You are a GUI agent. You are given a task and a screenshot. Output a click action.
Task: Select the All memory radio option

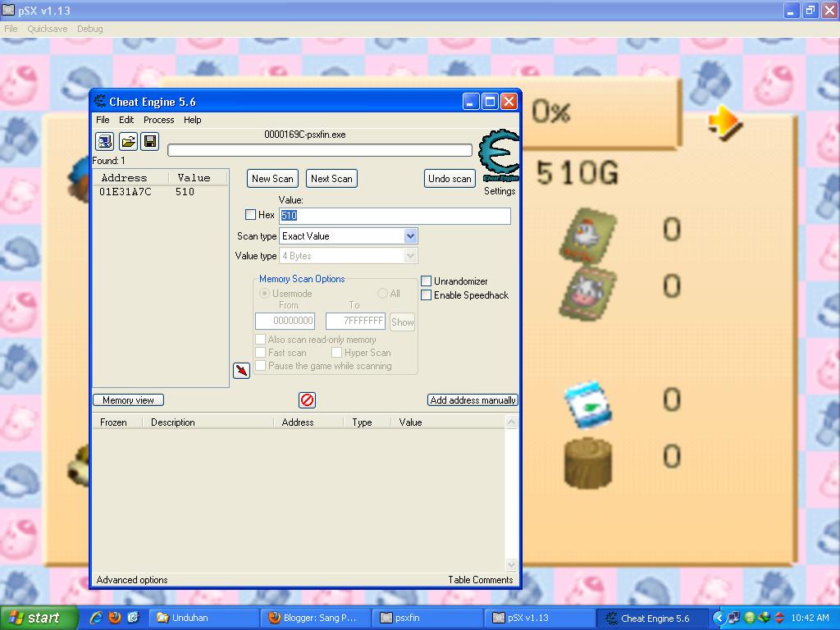pyautogui.click(x=382, y=293)
